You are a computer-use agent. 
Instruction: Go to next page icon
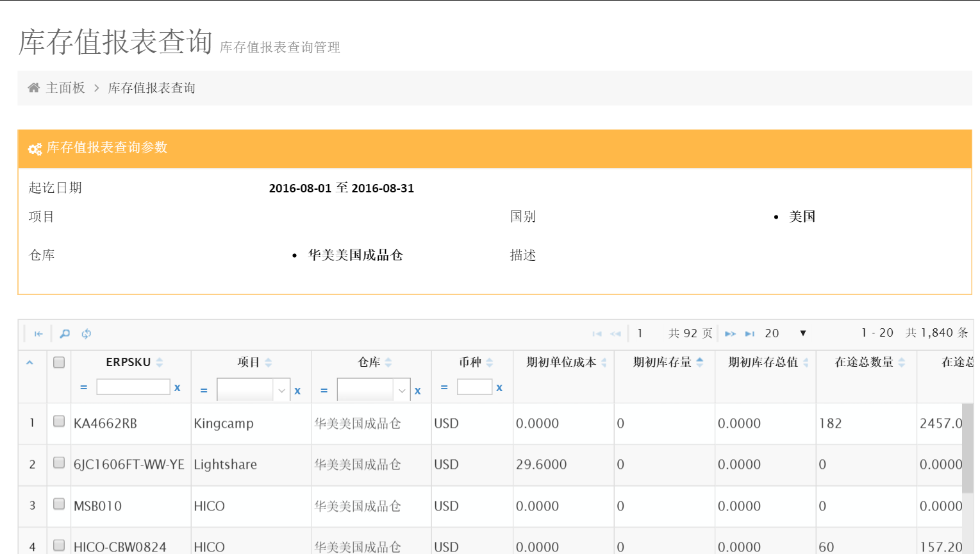pyautogui.click(x=730, y=333)
